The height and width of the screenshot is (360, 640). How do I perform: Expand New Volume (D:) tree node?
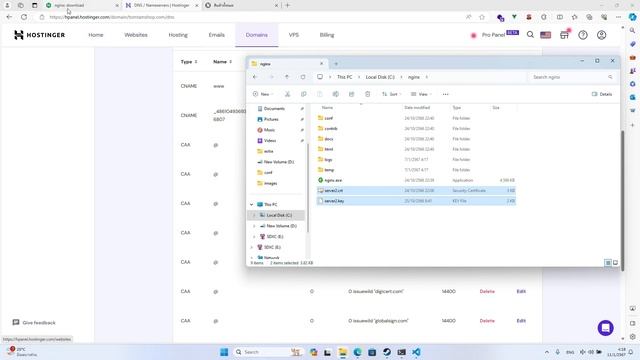(254, 226)
